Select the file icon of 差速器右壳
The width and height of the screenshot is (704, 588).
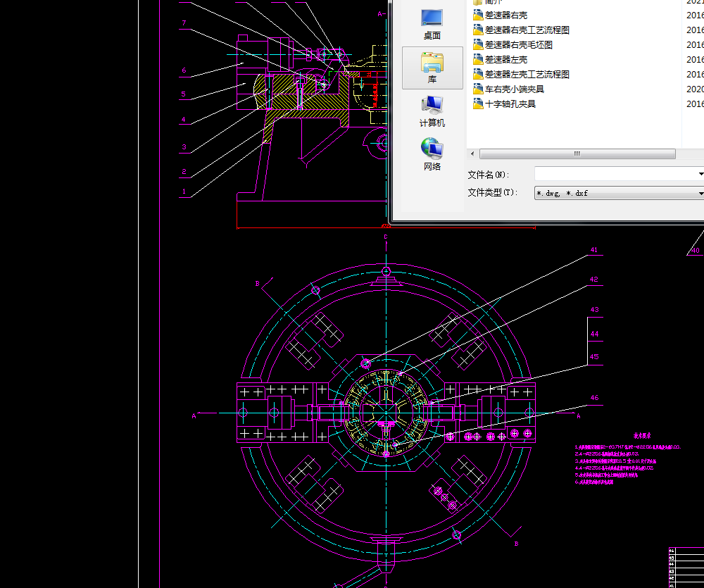478,15
